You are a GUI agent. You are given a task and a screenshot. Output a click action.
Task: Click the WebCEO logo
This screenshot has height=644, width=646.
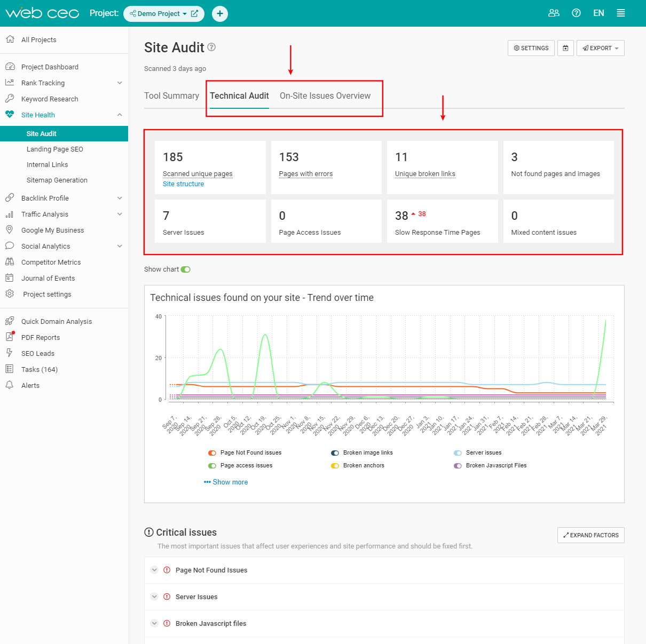pos(42,13)
